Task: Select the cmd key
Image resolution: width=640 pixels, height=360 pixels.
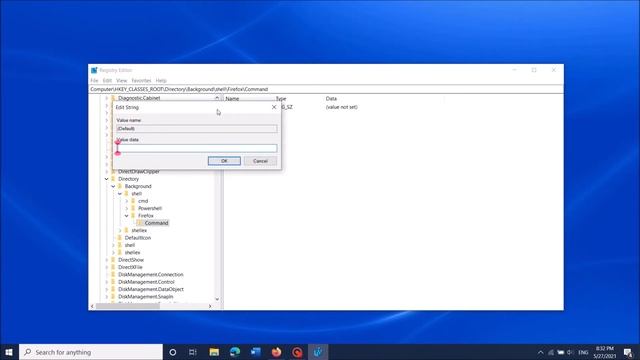Action: tap(143, 201)
